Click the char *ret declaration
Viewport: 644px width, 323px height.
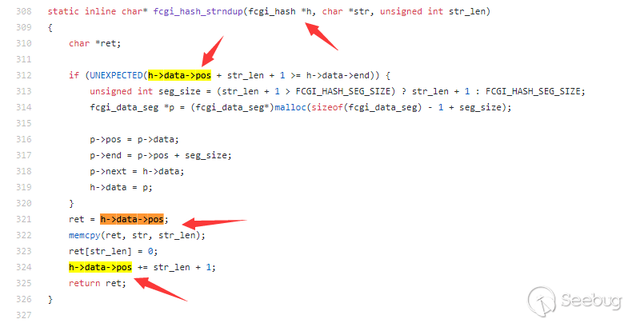(95, 43)
